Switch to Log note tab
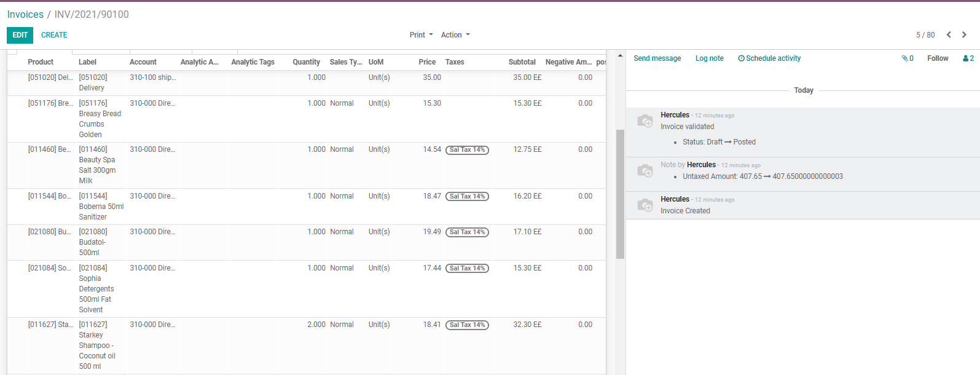Image resolution: width=980 pixels, height=375 pixels. [709, 58]
